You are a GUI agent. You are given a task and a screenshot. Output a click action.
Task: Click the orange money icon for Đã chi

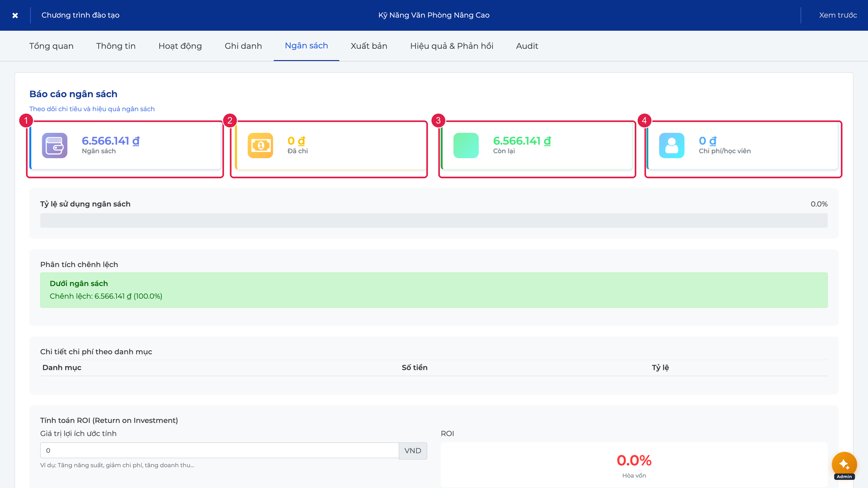[260, 145]
